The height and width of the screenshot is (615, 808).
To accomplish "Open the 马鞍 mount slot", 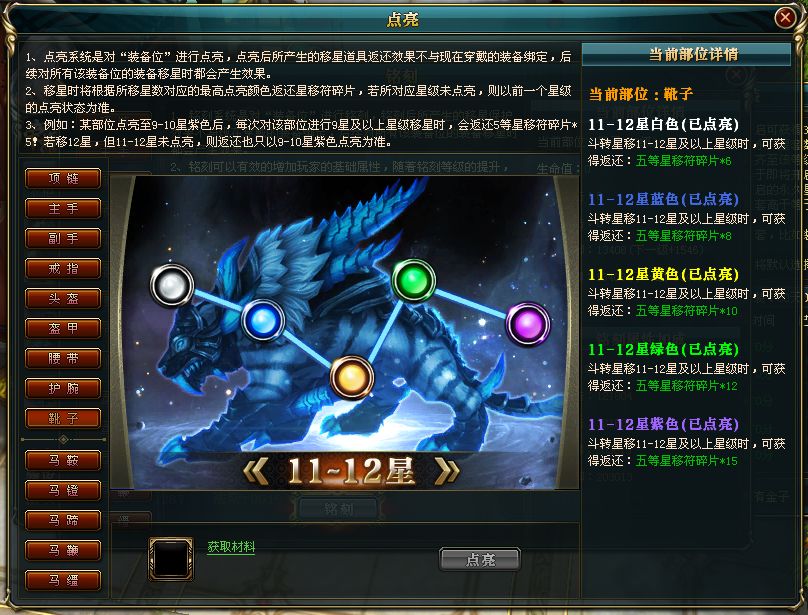I will coord(63,460).
